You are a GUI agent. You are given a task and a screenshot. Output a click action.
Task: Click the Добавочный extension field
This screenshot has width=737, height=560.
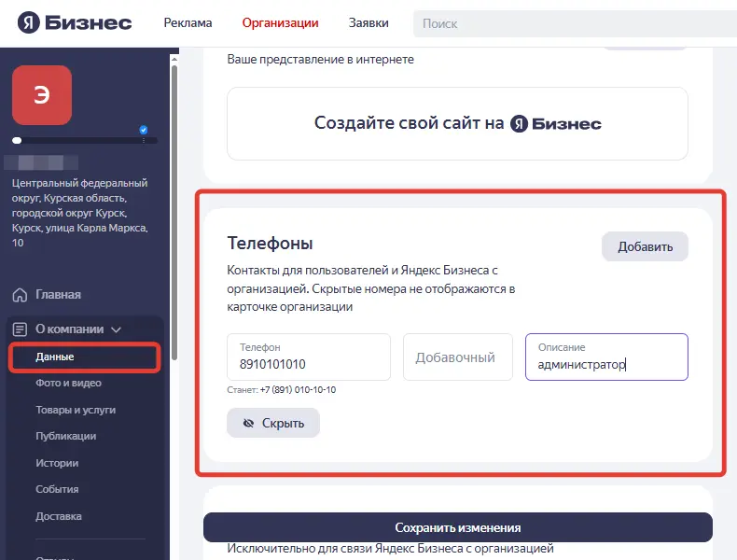point(458,357)
